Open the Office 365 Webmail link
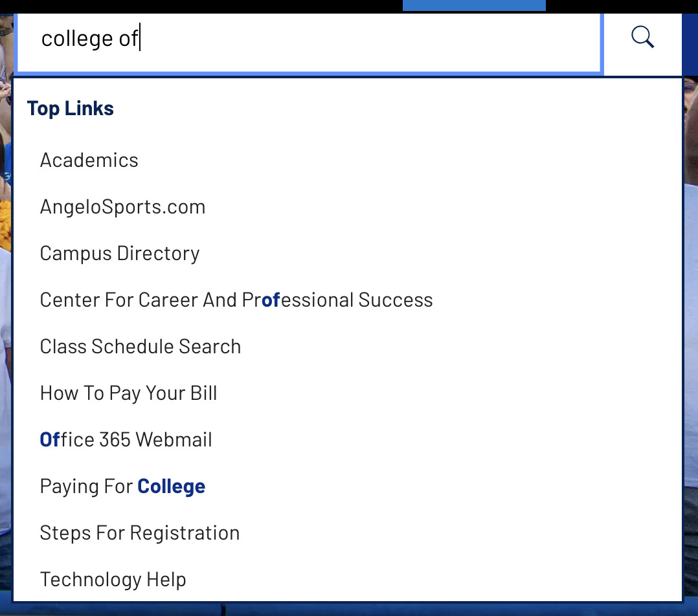 [x=126, y=439]
